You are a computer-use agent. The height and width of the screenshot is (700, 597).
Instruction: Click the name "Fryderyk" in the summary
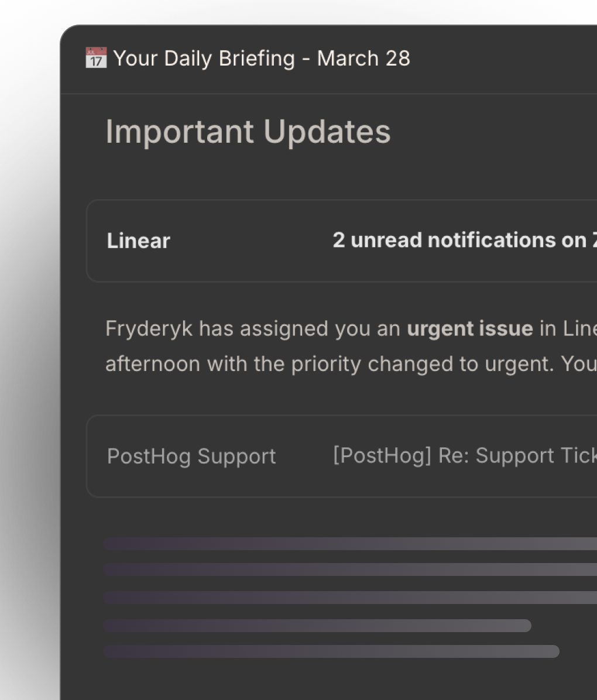(149, 329)
